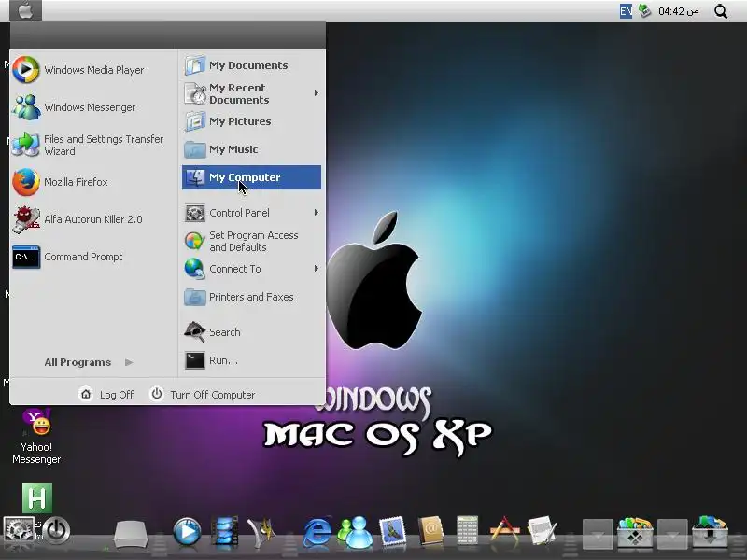Click the power button dock icon

click(x=56, y=530)
